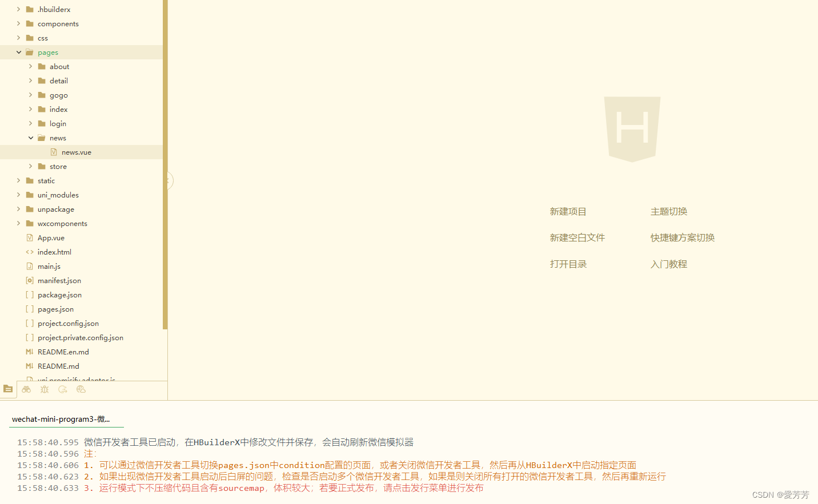The width and height of the screenshot is (818, 504).
Task: Click console log line at 15:58:40.606
Action: (327, 465)
